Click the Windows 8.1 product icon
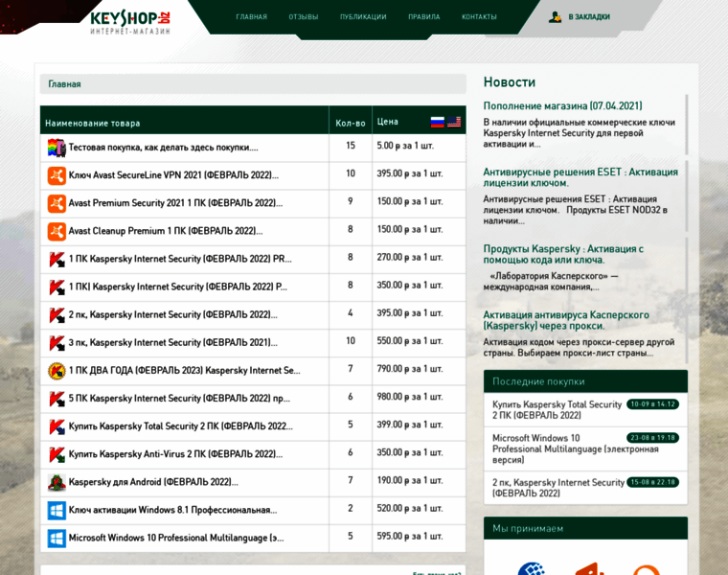 pyautogui.click(x=57, y=510)
